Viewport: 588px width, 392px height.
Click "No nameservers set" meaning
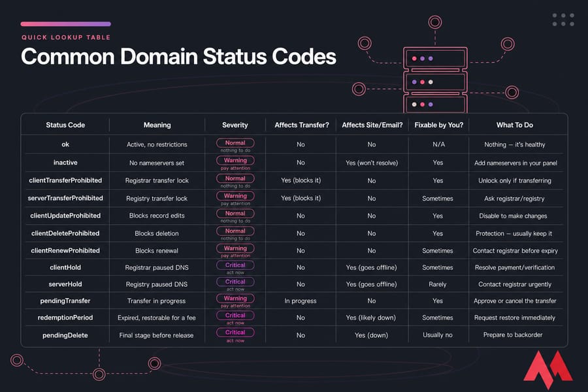(x=157, y=163)
